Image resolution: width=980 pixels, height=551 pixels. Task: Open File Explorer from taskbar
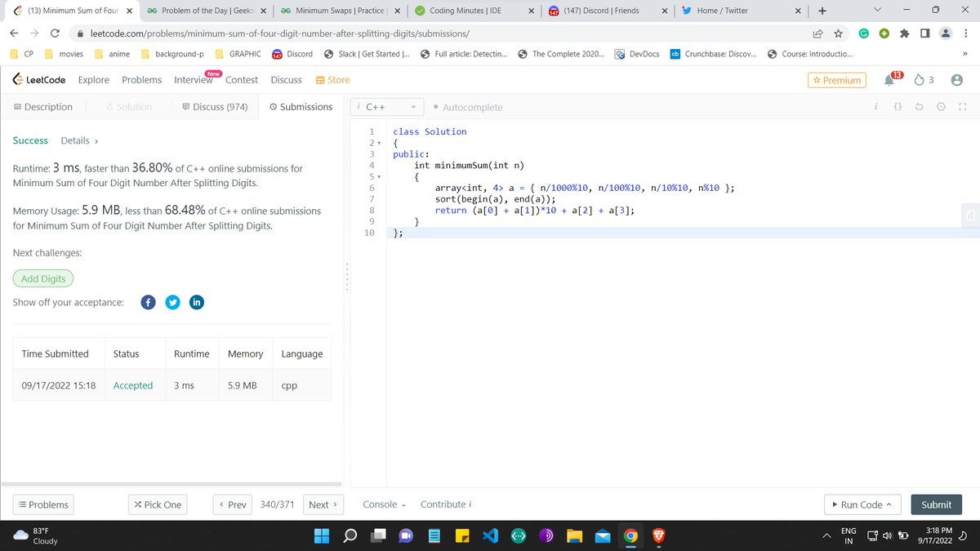[574, 536]
